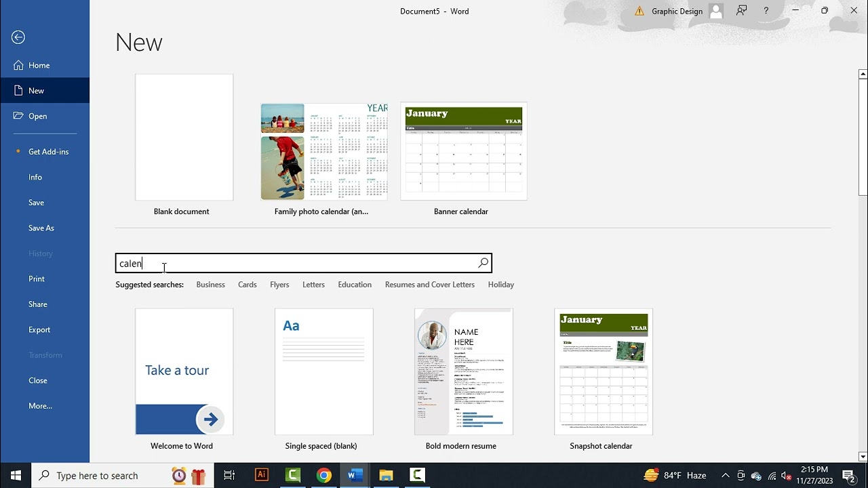Screen dimensions: 868x488
Task: Select the New menu item
Action: (x=45, y=90)
